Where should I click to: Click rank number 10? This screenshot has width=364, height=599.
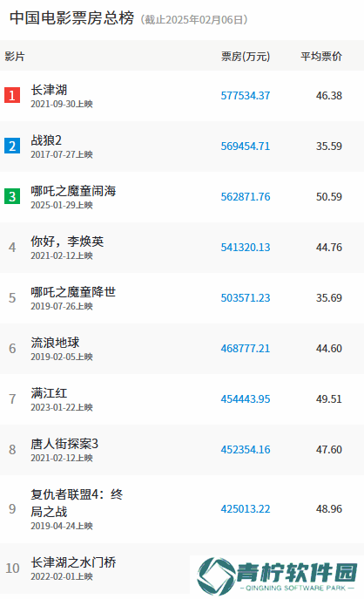12,568
